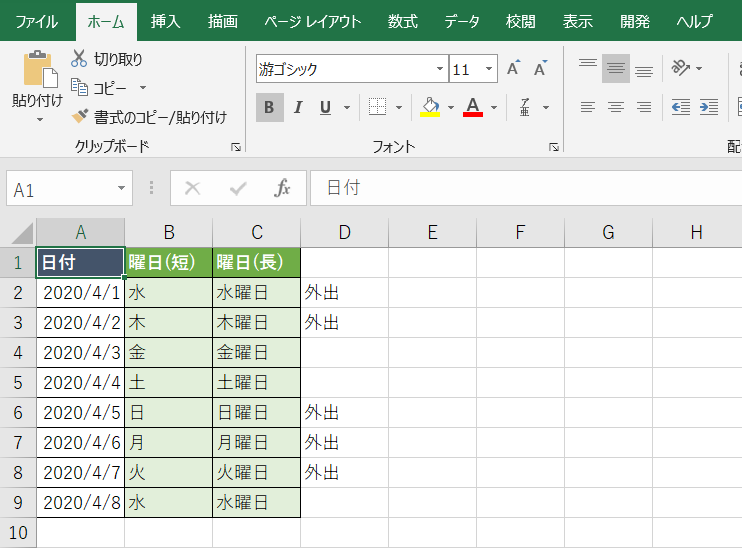
Task: Switch to the 表示 tab
Action: tap(577, 22)
